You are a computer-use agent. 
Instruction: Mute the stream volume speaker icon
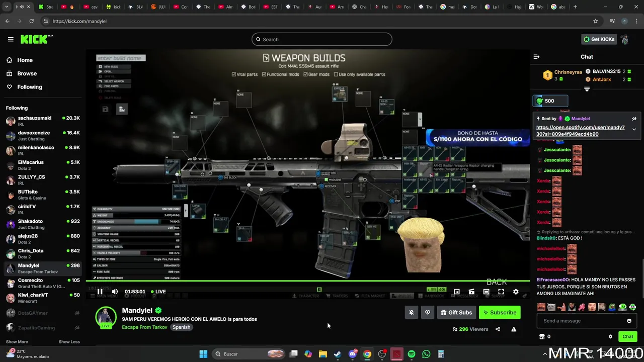[115, 292]
